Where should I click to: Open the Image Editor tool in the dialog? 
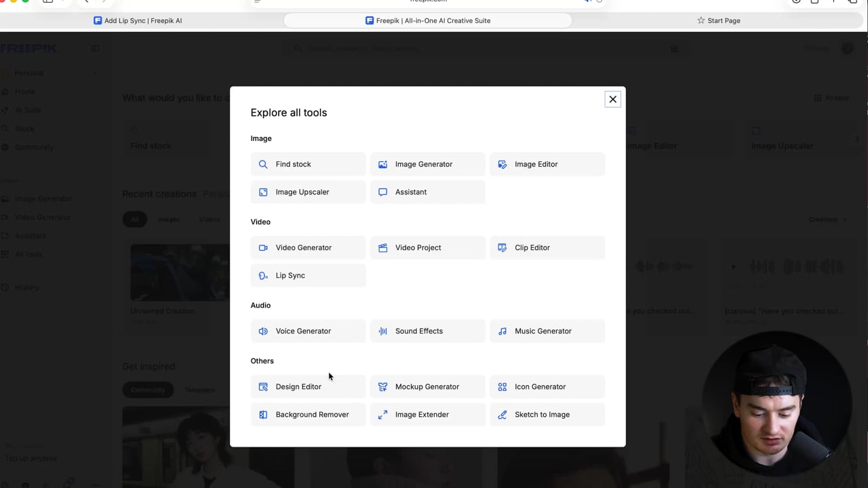(547, 164)
